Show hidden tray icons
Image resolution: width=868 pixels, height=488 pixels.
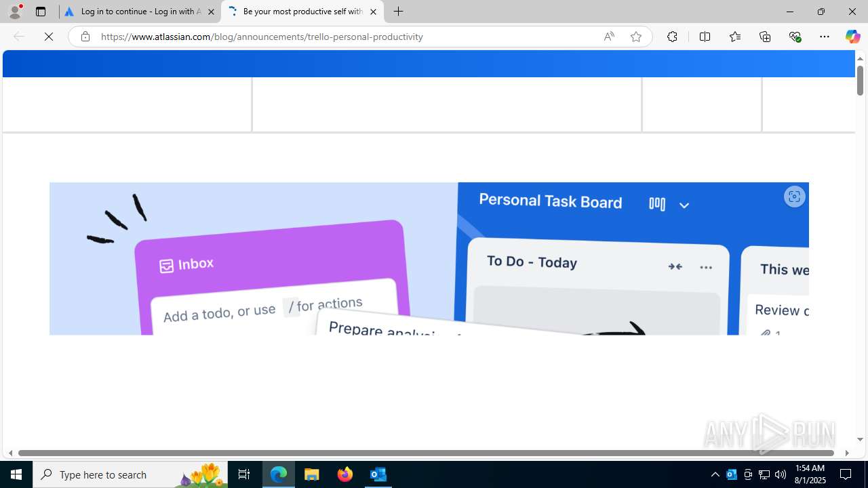pos(715,474)
